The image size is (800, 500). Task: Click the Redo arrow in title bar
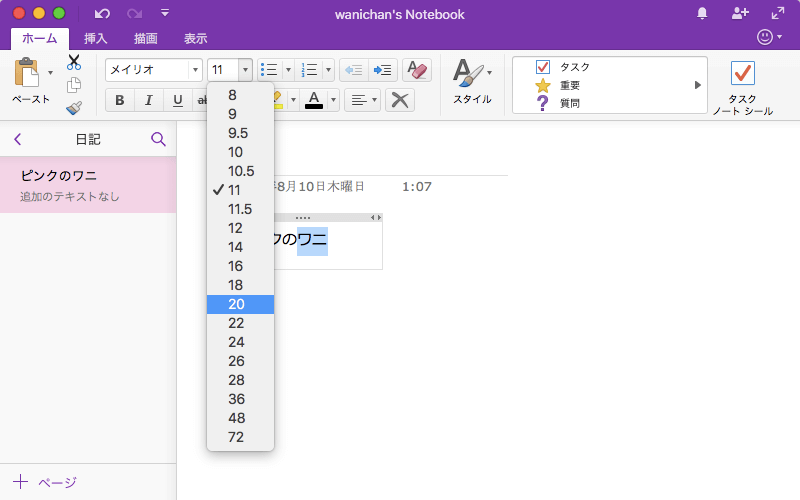[134, 14]
